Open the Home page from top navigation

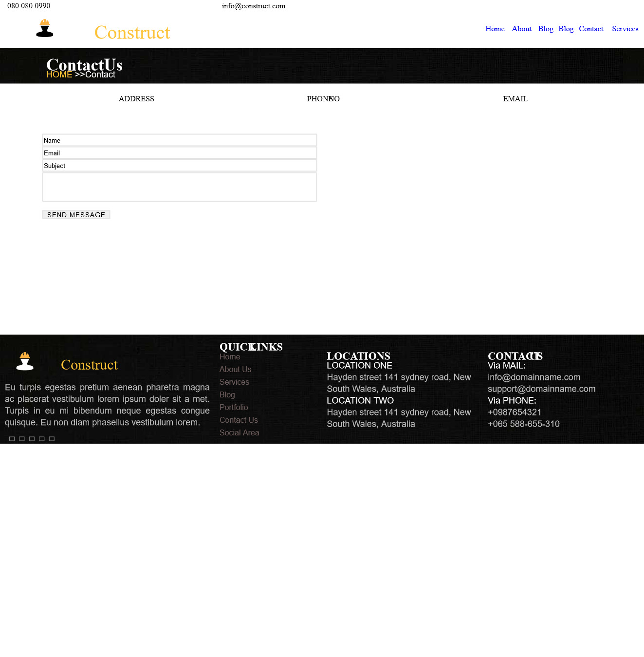pos(495,29)
